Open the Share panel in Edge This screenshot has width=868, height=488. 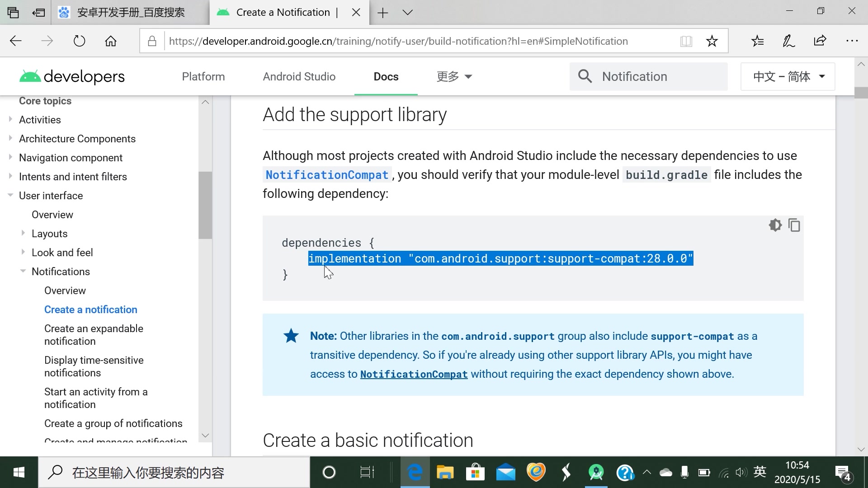[x=819, y=41]
